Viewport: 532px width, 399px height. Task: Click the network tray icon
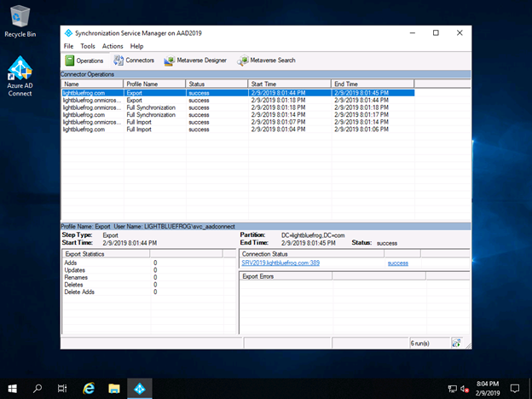[x=452, y=389]
